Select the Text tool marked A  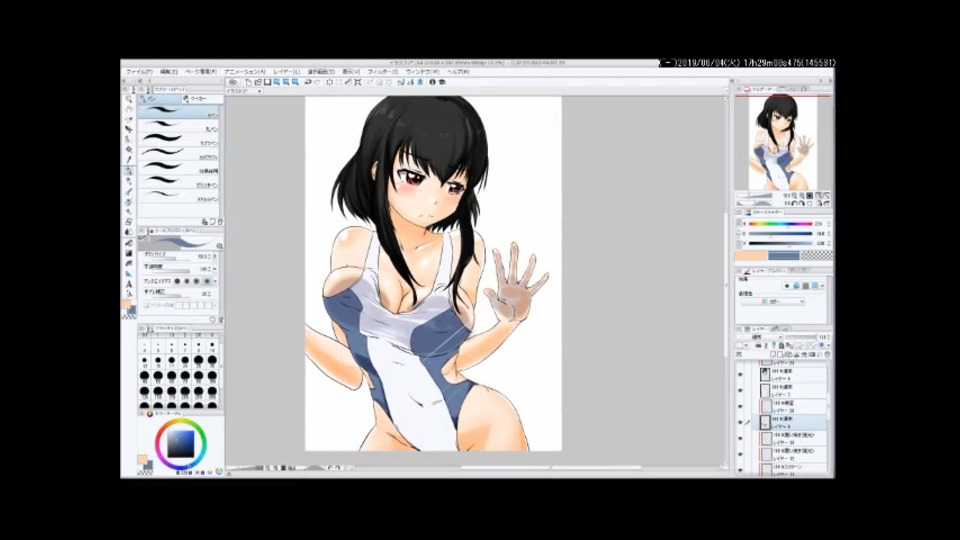click(129, 284)
